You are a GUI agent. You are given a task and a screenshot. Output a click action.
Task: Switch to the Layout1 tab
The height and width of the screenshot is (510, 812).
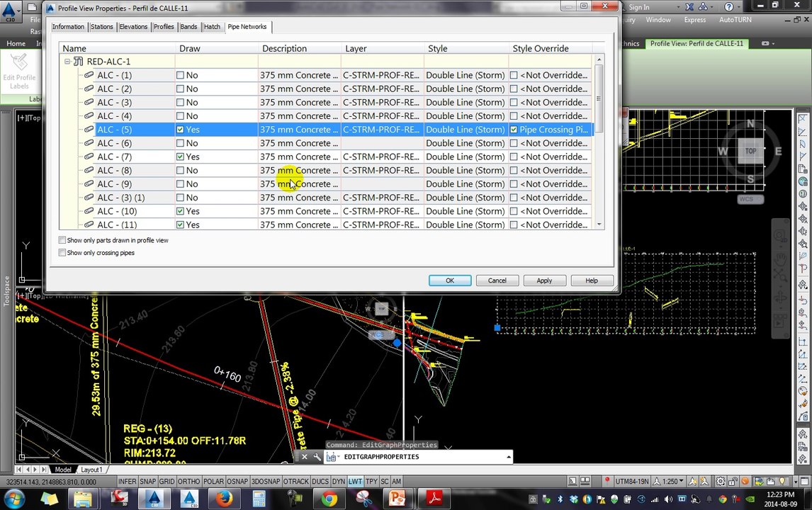91,470
